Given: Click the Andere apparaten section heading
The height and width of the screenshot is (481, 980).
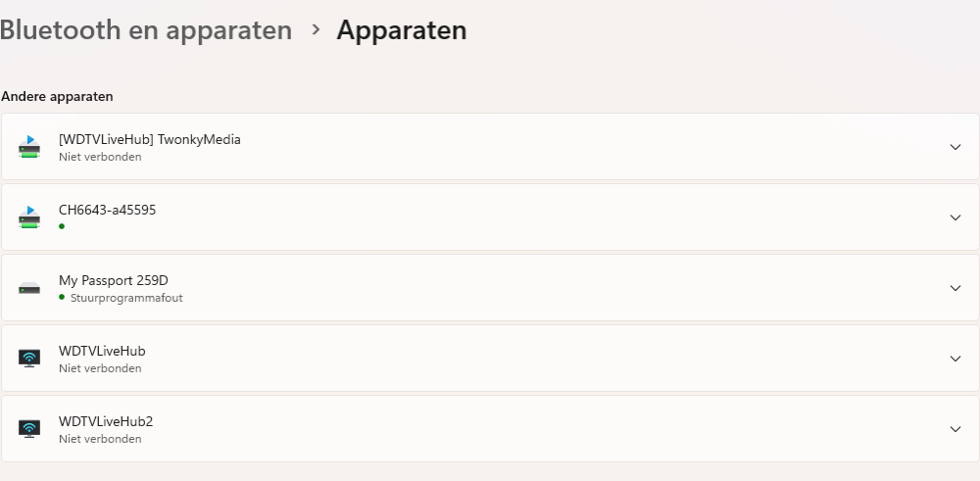Looking at the screenshot, I should [x=57, y=97].
